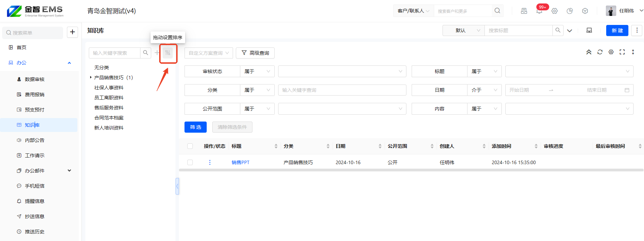Click the refresh icon above filters
This screenshot has height=241, width=644.
click(600, 52)
